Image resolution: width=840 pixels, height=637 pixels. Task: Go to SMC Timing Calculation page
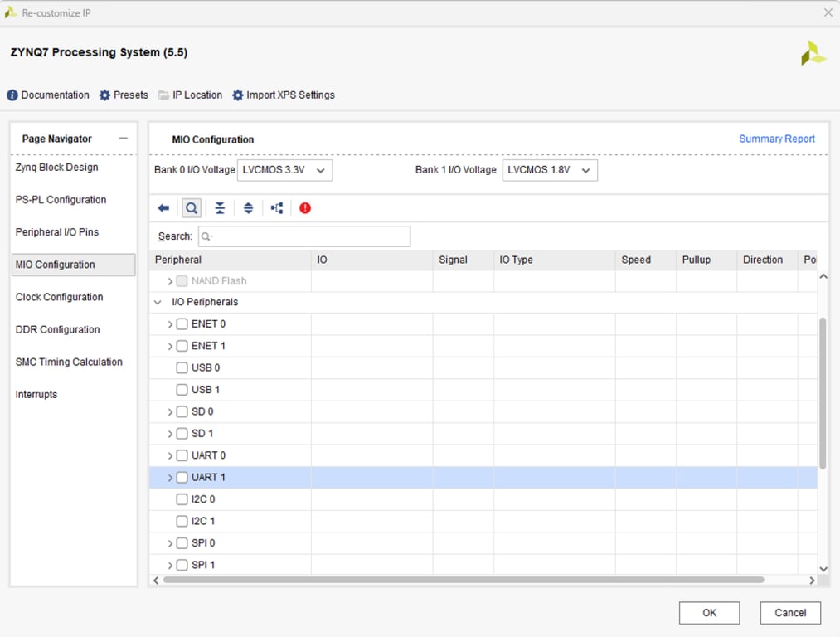pos(69,362)
